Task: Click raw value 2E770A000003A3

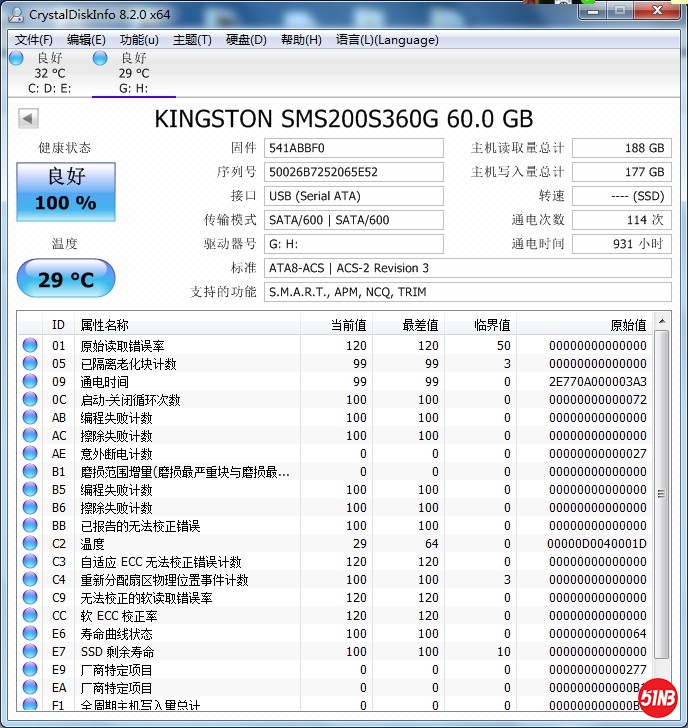Action: [x=598, y=382]
